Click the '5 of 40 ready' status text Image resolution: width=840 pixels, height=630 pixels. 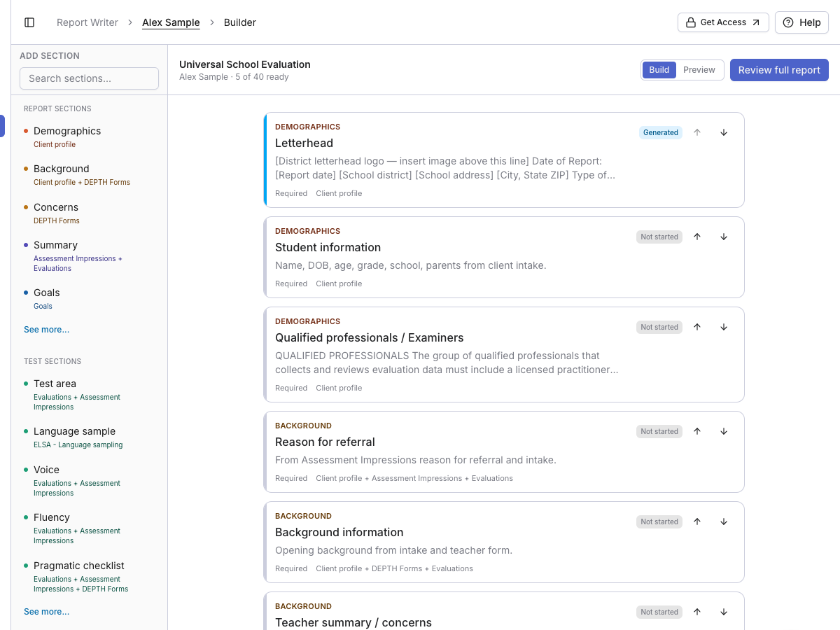[x=262, y=77]
